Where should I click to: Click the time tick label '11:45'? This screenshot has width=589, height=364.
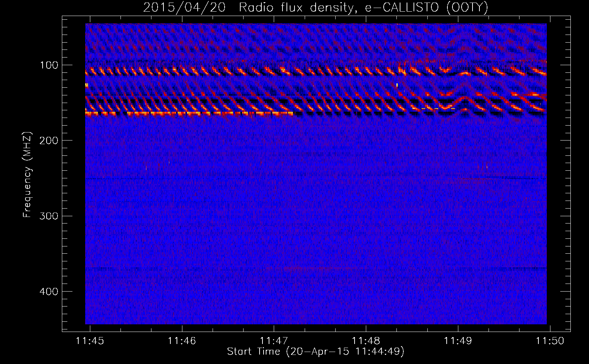click(x=90, y=341)
